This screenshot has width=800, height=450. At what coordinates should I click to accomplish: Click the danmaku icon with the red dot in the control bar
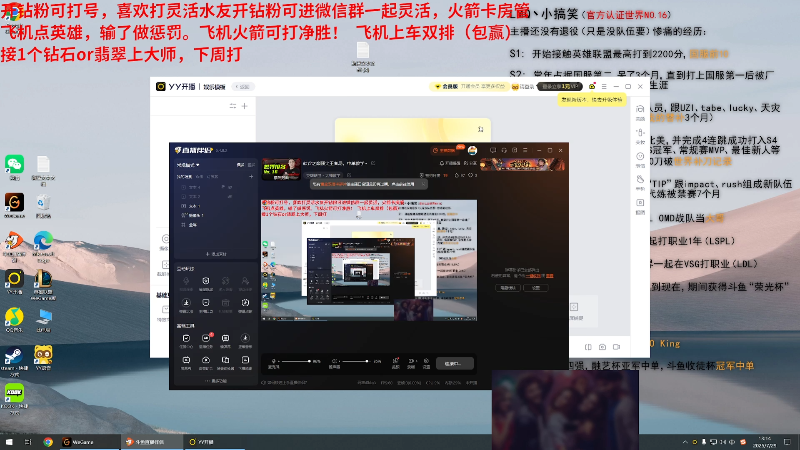click(x=395, y=361)
